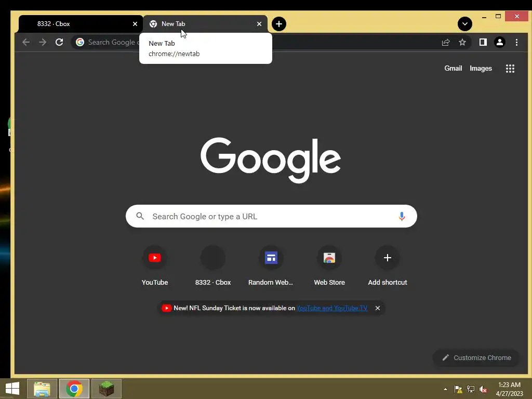Focus the Chrome address bar

(271, 42)
